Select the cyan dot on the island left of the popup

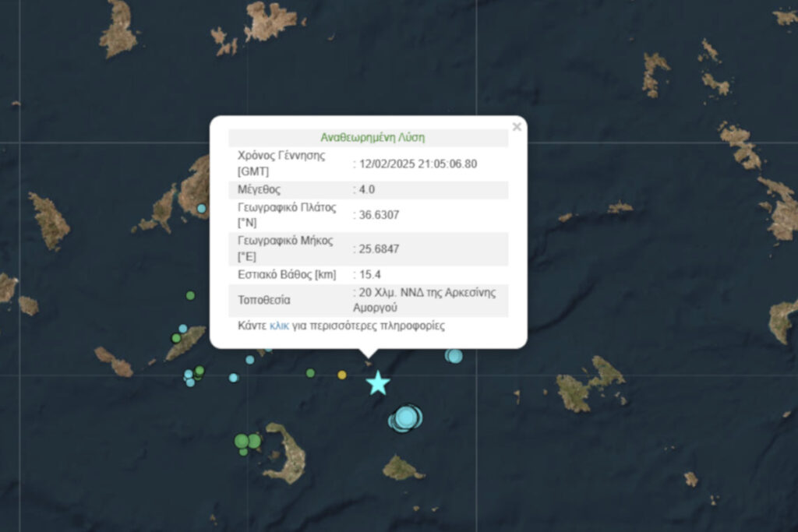point(202,209)
